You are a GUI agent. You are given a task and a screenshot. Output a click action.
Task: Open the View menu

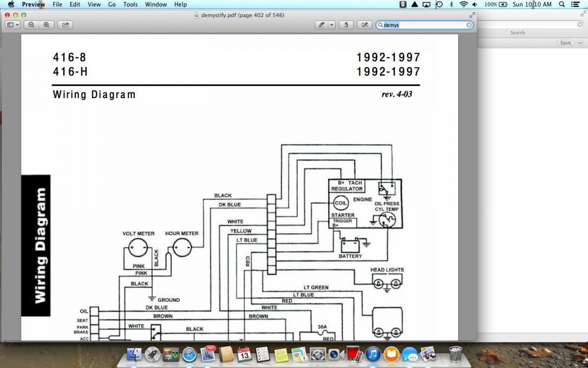(x=94, y=4)
